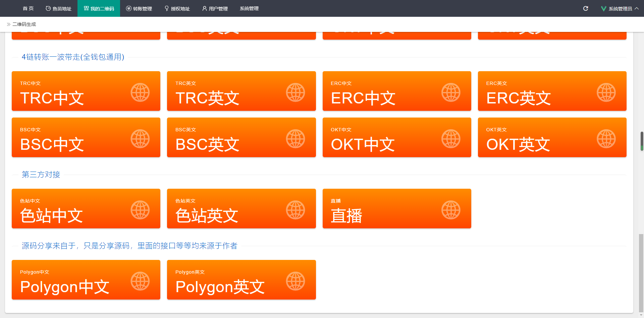
Task: Open the Polygon中文 card
Action: (x=86, y=280)
